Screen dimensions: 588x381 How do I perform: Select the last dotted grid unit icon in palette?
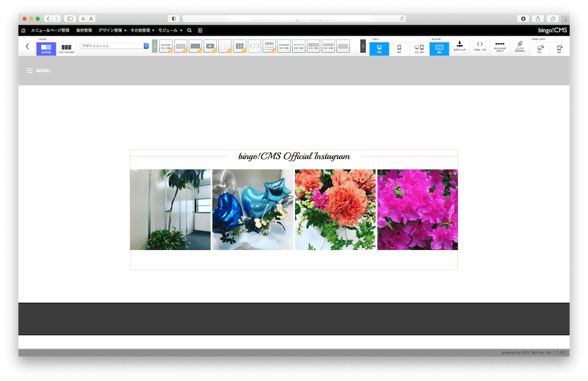[x=343, y=46]
